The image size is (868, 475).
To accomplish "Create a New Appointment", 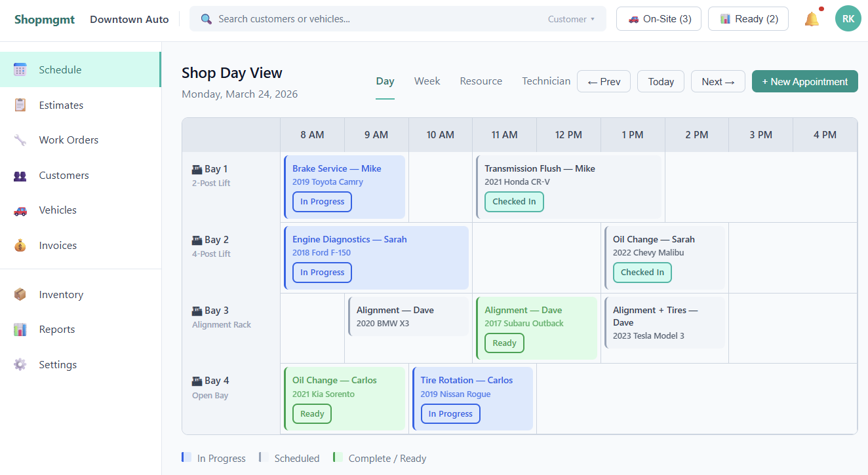I will coord(805,81).
